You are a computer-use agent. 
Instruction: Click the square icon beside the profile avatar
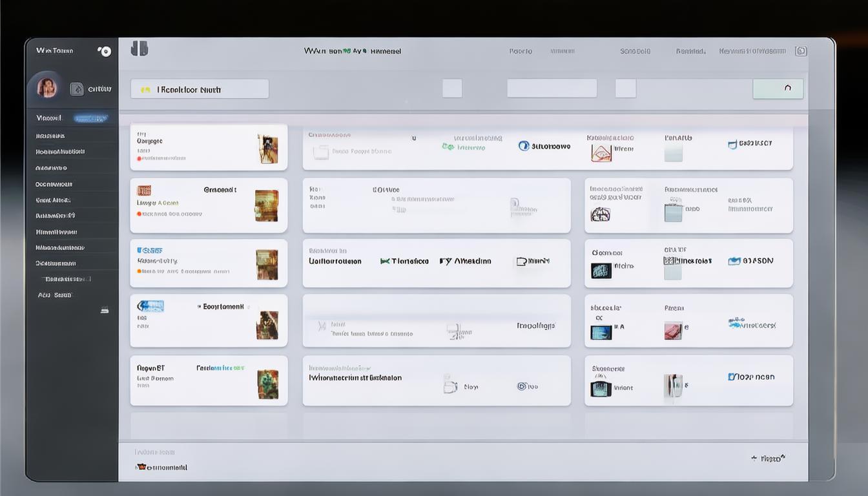coord(77,89)
